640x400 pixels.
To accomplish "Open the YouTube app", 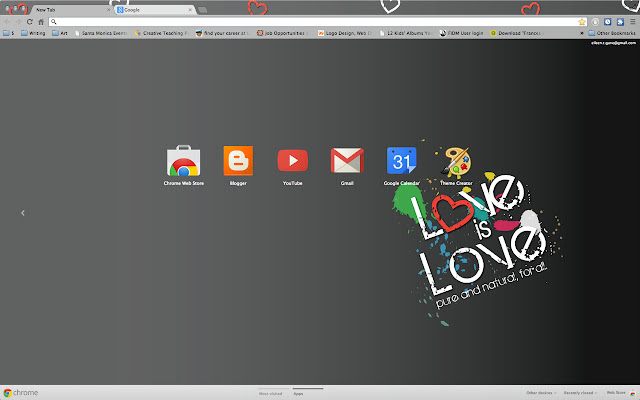I will pyautogui.click(x=292, y=165).
